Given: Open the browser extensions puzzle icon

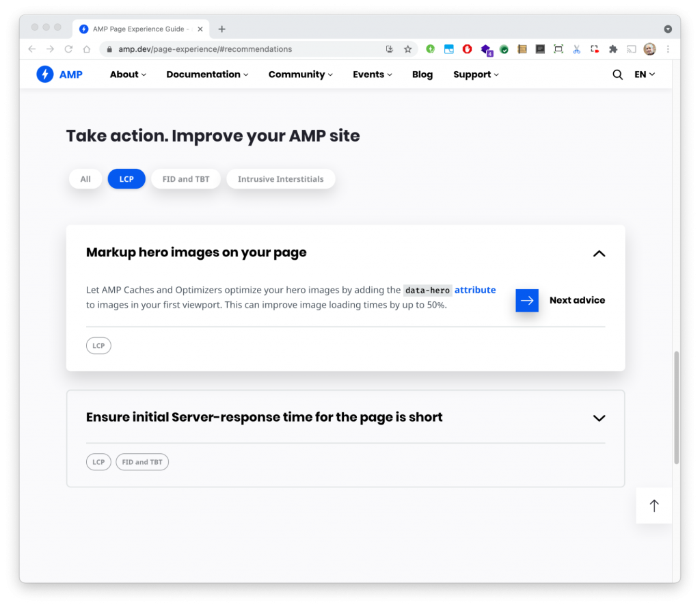Looking at the screenshot, I should click(613, 49).
